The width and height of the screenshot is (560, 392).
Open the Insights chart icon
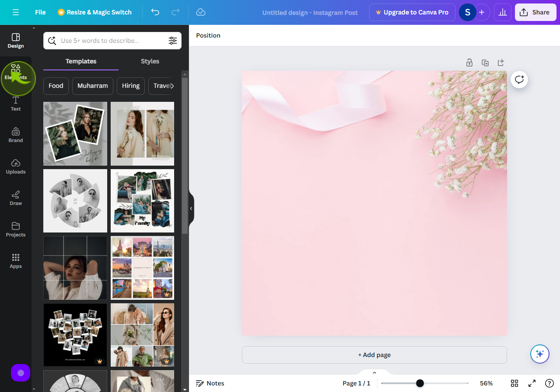(503, 12)
